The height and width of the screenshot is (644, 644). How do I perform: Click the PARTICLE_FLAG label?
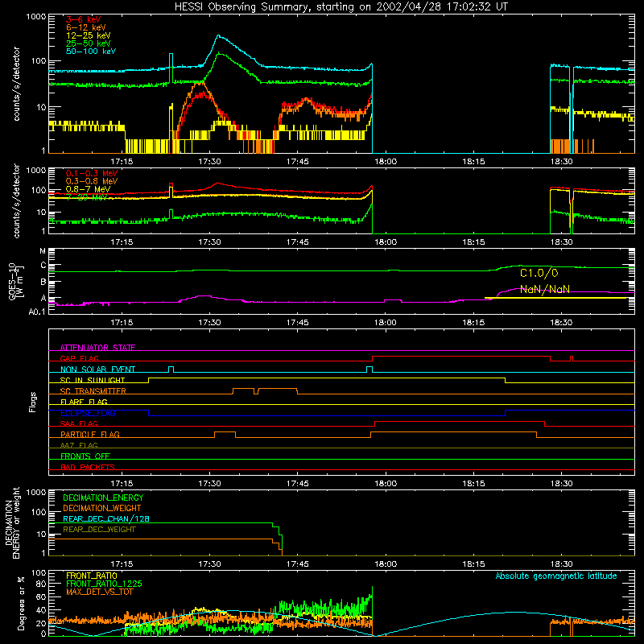(90, 434)
